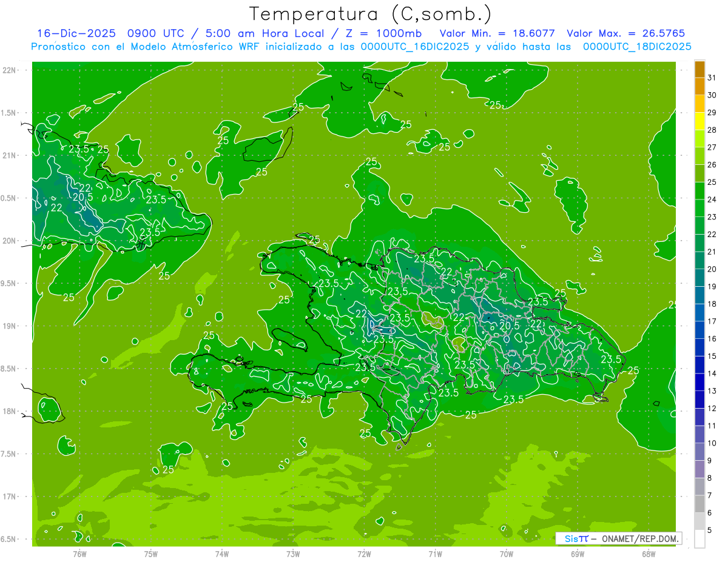Click the "SisTT – ONAMET/REP.DOM." credit label
Viewport: 728px width, 562px height.
tap(618, 538)
